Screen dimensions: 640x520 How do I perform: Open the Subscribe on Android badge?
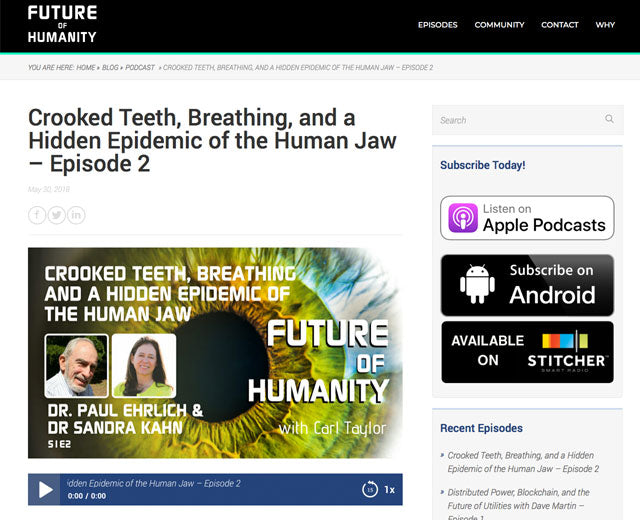(527, 284)
